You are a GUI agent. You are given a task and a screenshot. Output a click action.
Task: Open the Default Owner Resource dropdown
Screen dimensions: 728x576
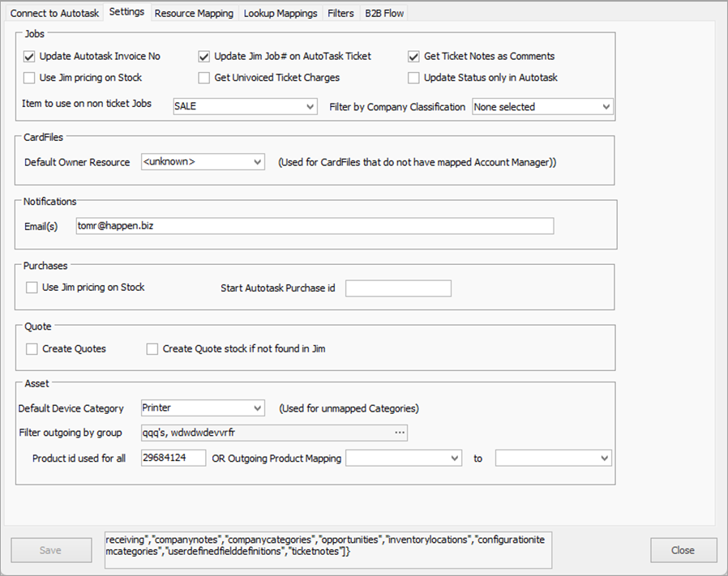203,162
